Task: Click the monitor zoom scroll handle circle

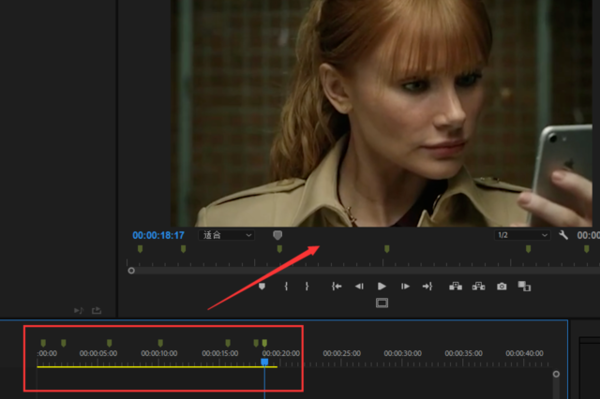Action: pos(131,270)
